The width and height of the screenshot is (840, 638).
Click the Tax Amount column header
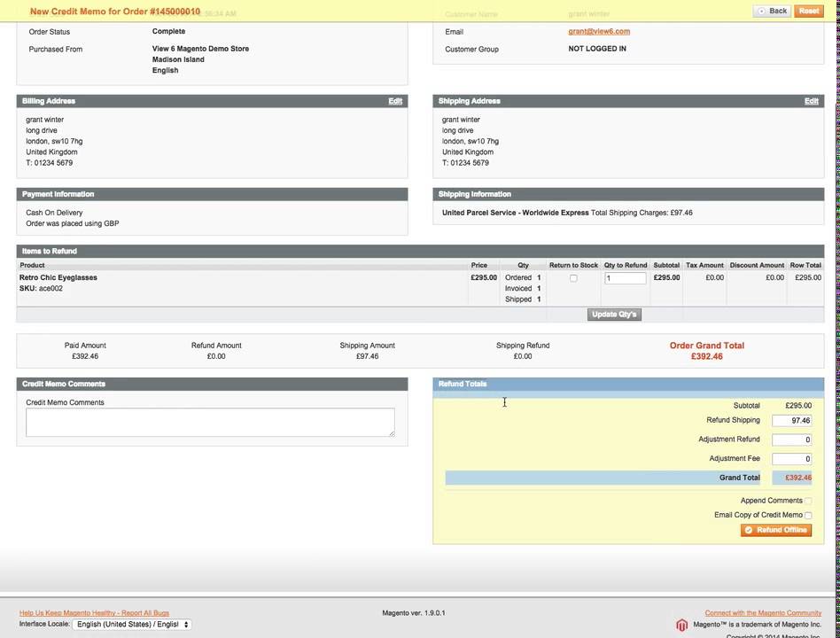pyautogui.click(x=704, y=265)
